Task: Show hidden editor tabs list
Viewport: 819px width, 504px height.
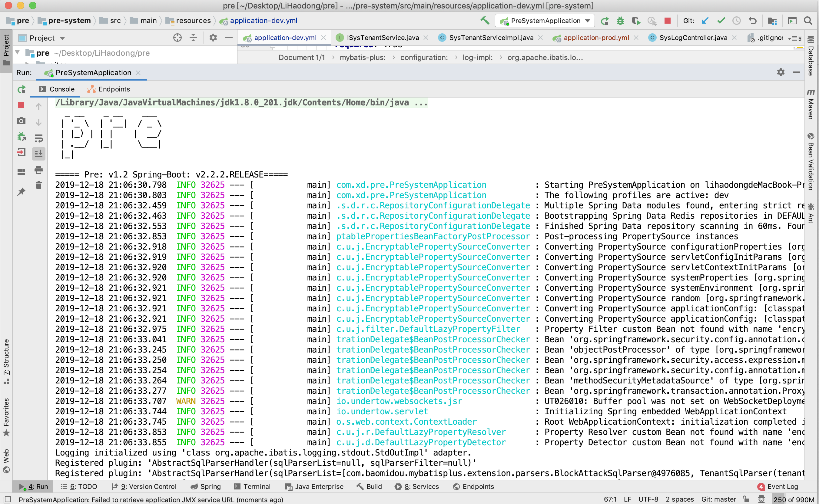Action: click(x=795, y=38)
